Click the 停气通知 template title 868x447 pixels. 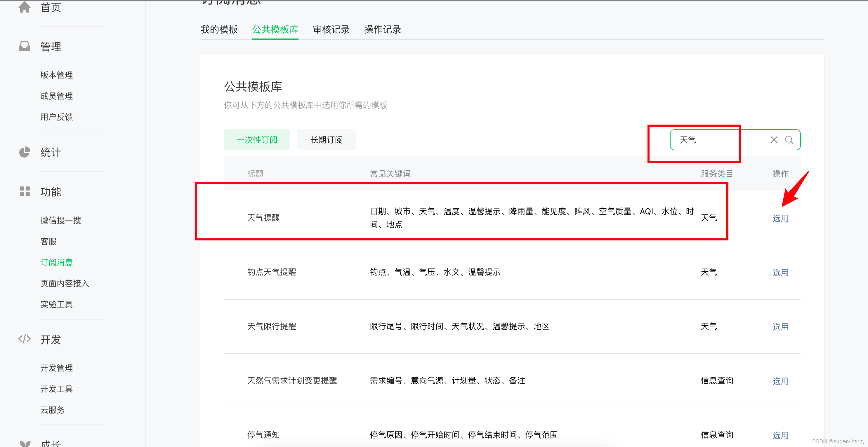click(x=263, y=434)
